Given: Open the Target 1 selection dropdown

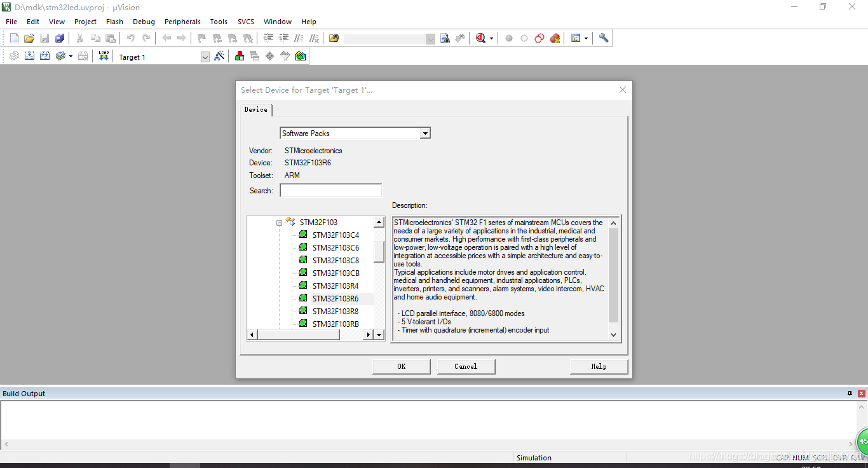Looking at the screenshot, I should pos(205,57).
